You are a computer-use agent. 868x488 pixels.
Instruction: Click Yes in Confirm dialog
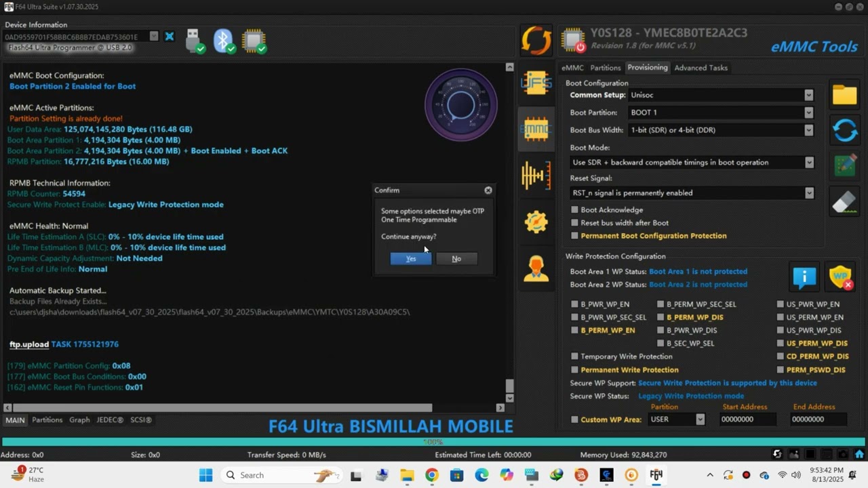[411, 259]
